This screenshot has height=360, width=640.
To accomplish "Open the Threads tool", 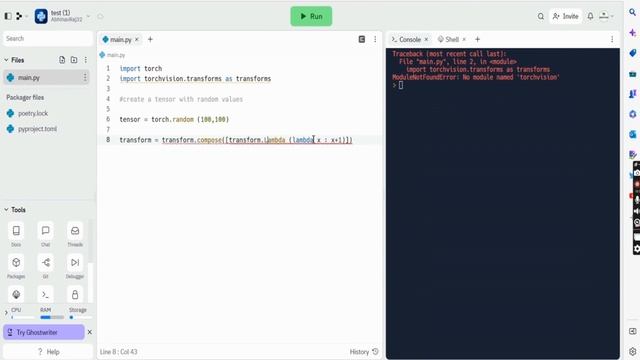I will click(75, 234).
